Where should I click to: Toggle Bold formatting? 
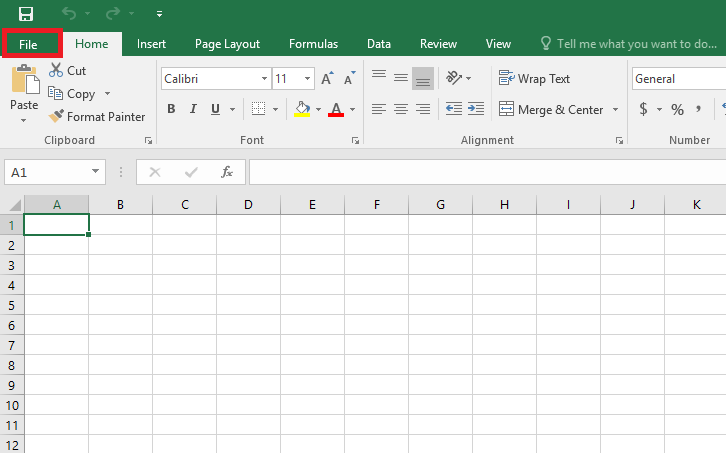click(171, 109)
